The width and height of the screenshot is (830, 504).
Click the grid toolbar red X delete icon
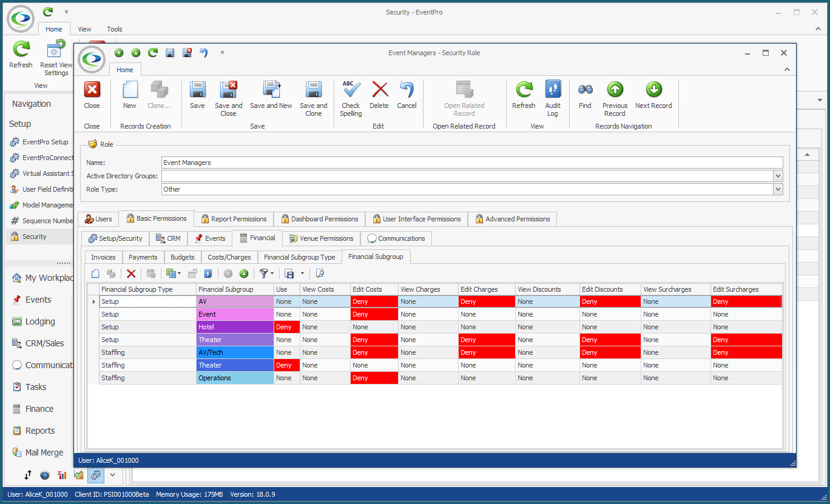point(131,274)
